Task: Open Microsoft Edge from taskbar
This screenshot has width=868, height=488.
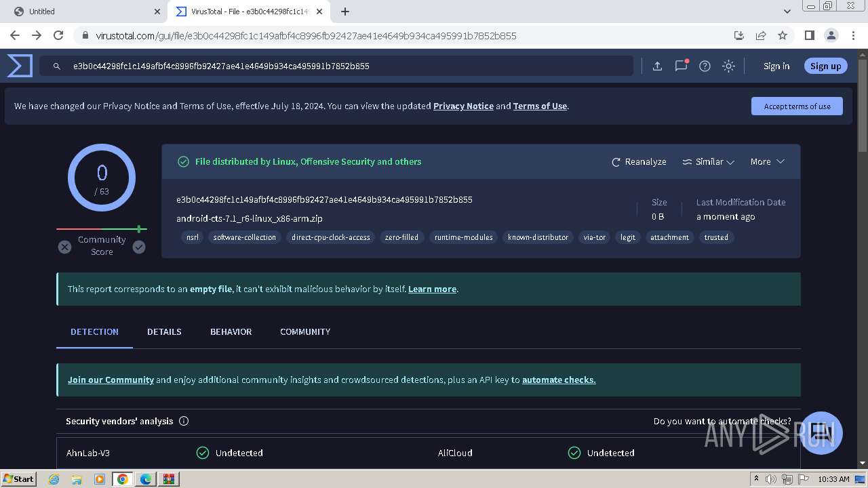Action: pos(146,479)
